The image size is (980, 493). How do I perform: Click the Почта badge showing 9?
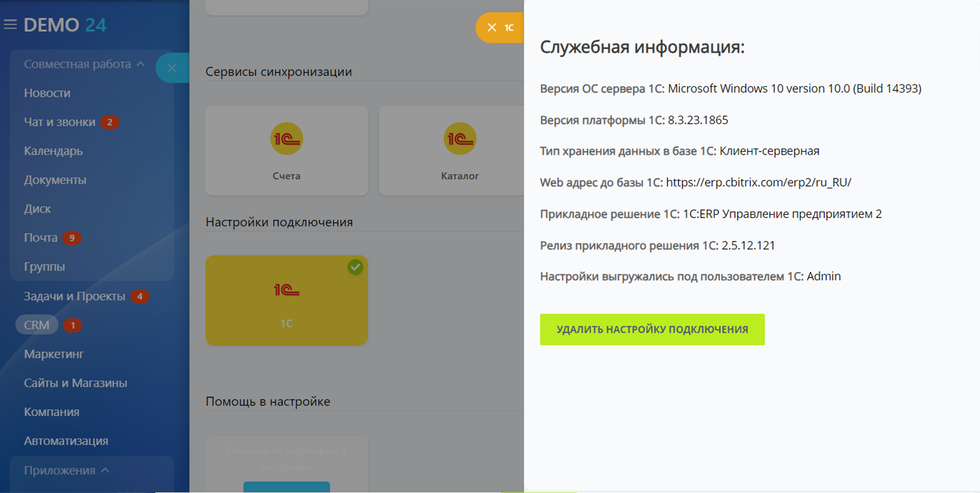coord(72,238)
